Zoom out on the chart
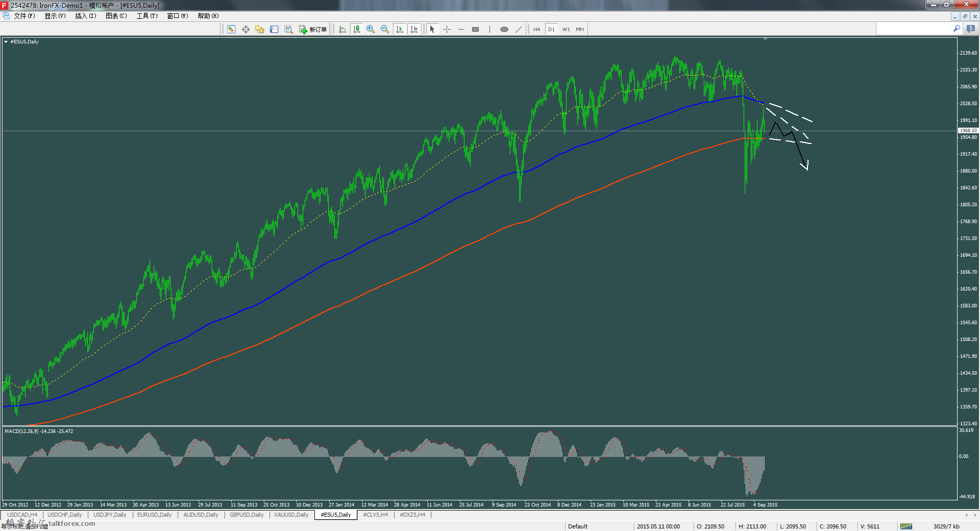 (x=385, y=30)
